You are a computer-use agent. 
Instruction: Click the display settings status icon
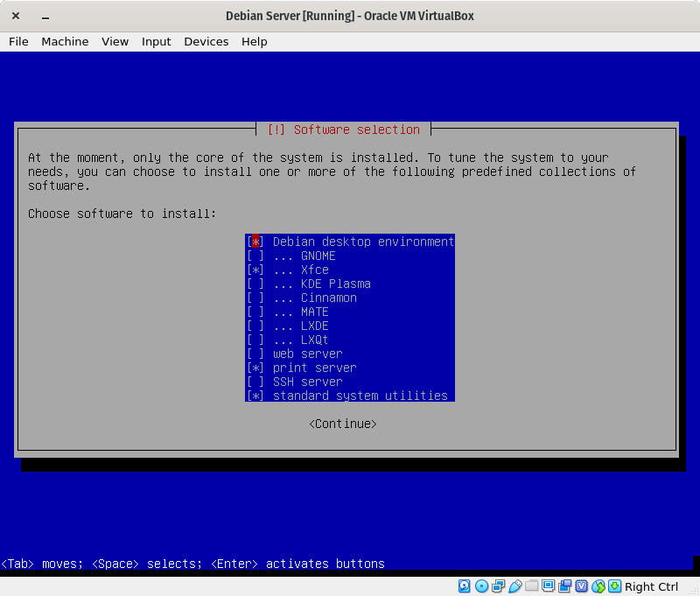coord(549,585)
